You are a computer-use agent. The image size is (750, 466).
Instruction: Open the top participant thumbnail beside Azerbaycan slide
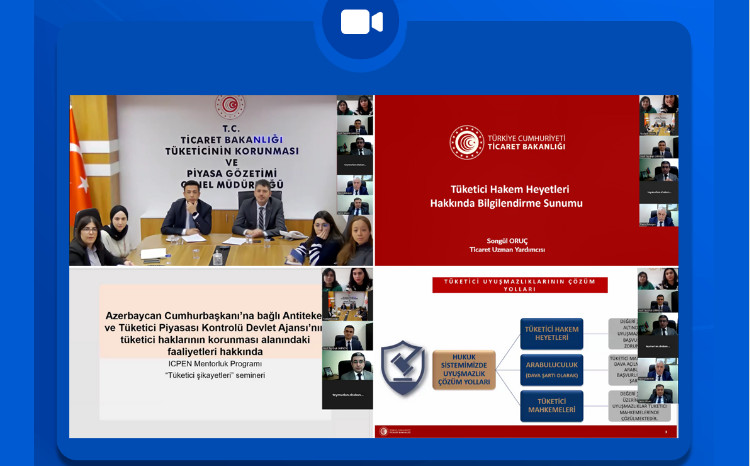pyautogui.click(x=347, y=279)
